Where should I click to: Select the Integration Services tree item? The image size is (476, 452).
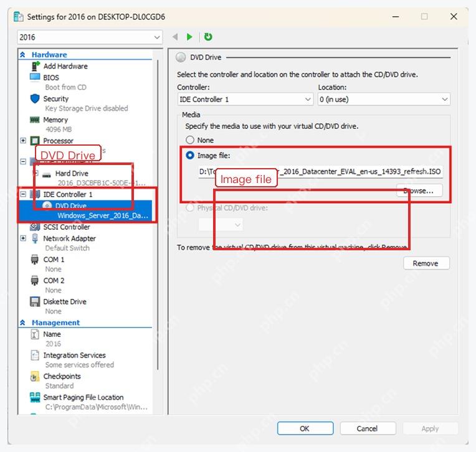coord(74,355)
